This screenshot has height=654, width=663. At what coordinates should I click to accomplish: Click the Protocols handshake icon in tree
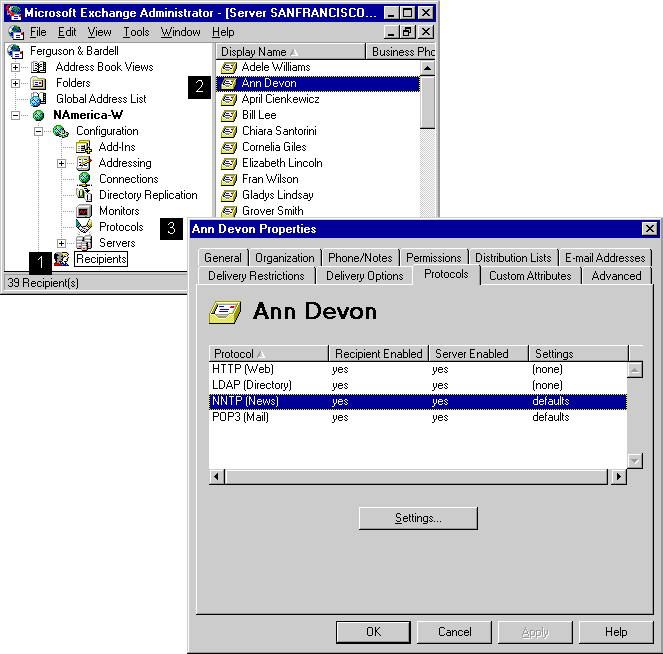[84, 227]
